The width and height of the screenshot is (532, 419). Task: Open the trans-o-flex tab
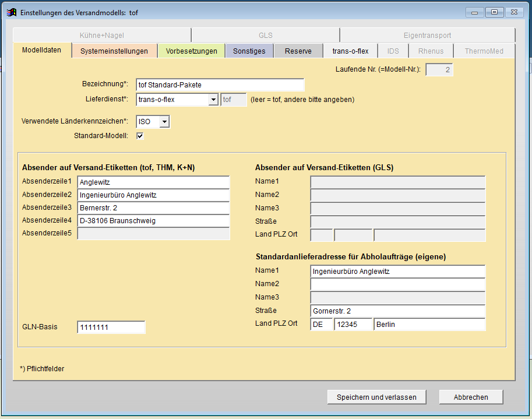tap(350, 51)
